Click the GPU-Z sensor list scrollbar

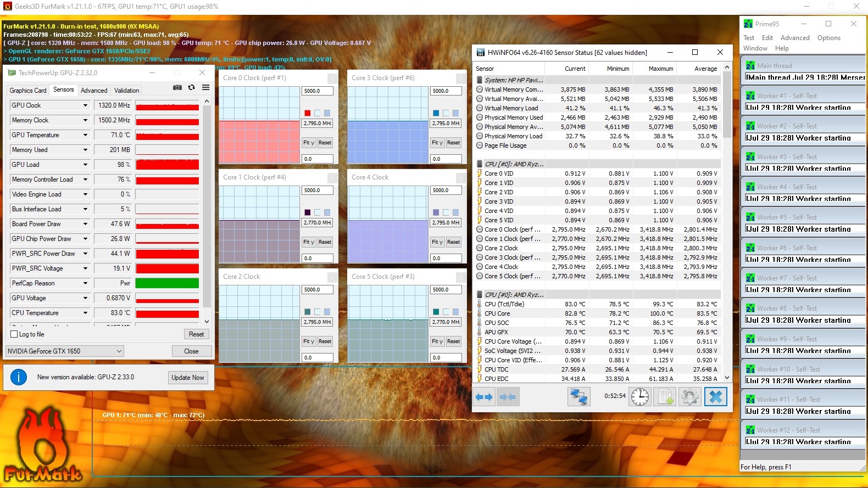point(207,211)
